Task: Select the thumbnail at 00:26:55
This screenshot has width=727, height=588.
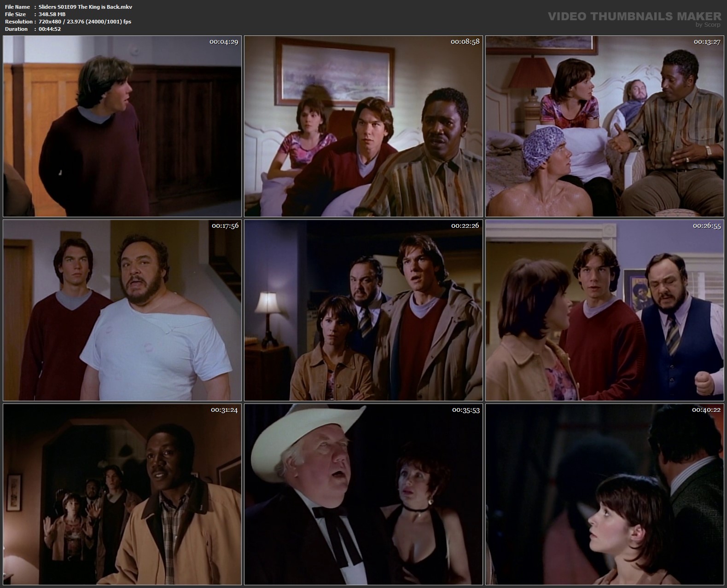Action: coord(605,311)
